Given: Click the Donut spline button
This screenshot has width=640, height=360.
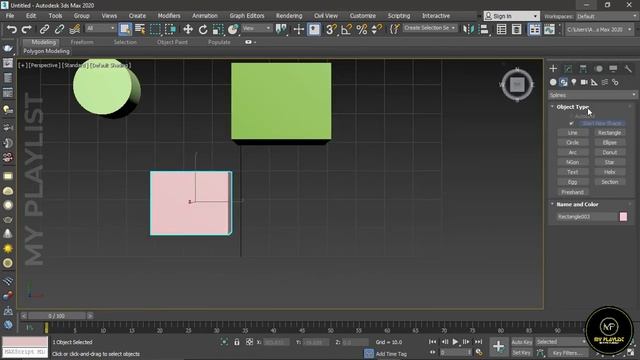Looking at the screenshot, I should [x=609, y=152].
